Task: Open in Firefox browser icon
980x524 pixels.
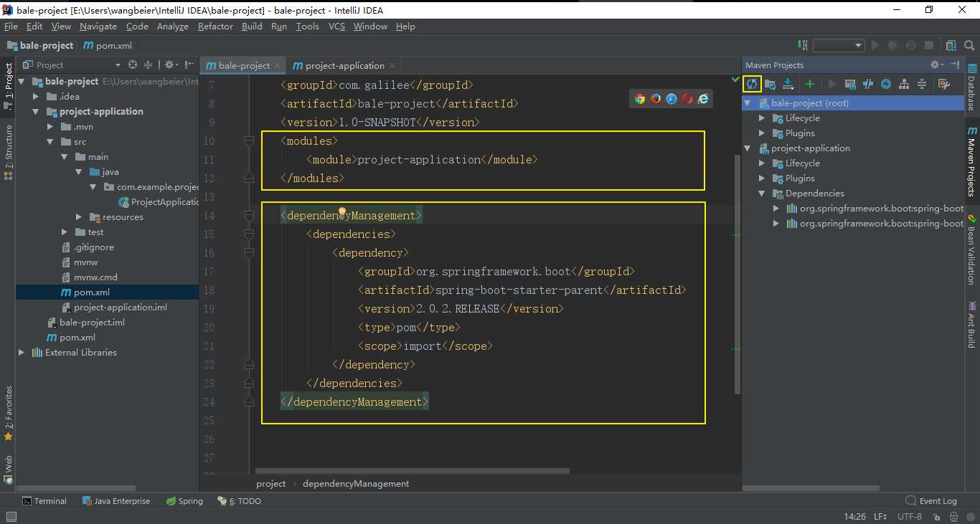Action: (656, 99)
